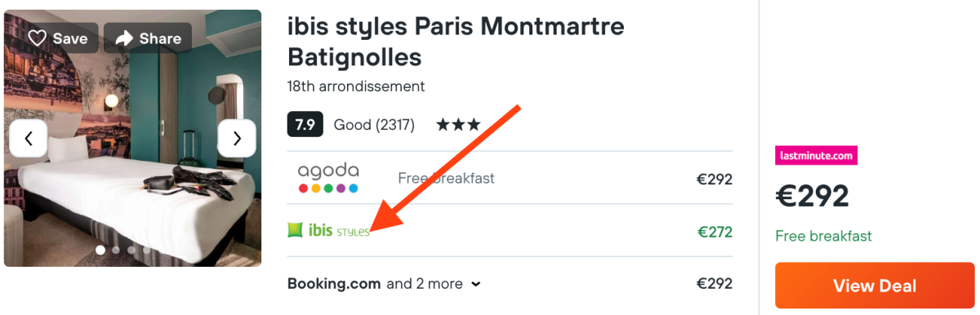Show previous hotel photo with left arrow
The height and width of the screenshot is (315, 980).
(29, 138)
